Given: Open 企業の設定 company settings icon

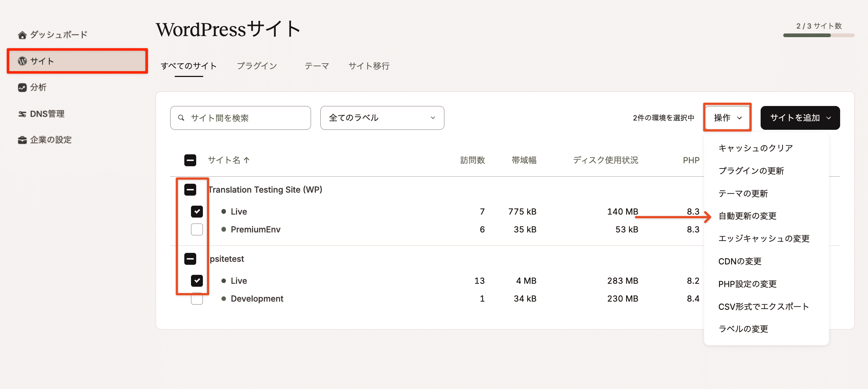Looking at the screenshot, I should [22, 140].
